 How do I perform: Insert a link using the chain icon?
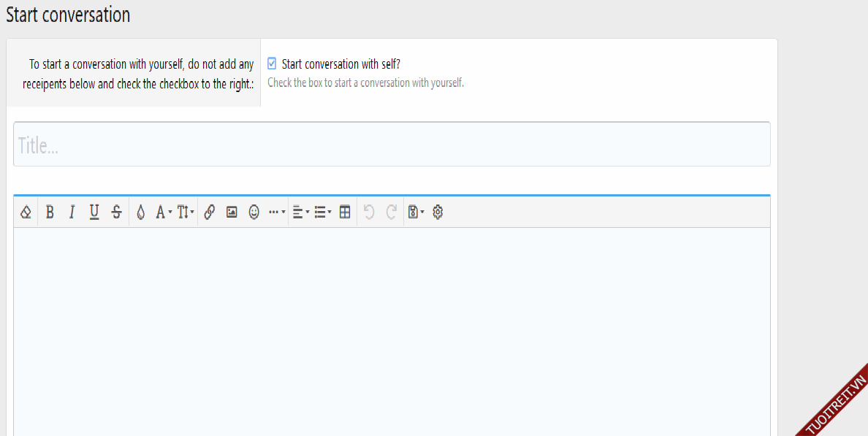pos(210,213)
